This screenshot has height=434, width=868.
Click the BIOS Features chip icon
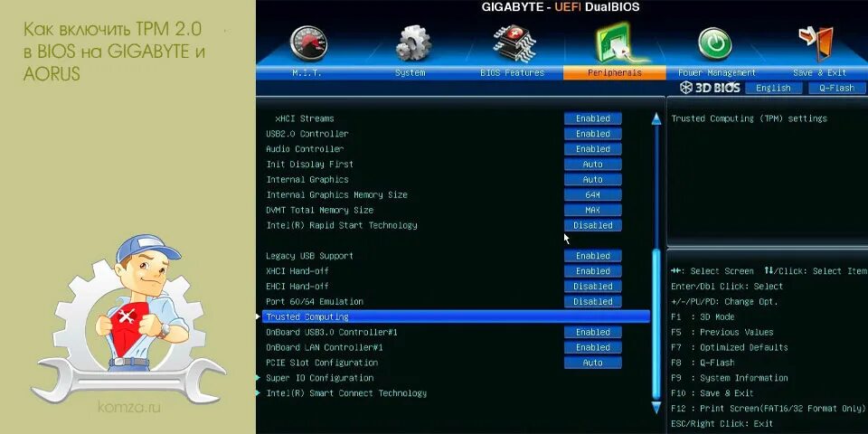pyautogui.click(x=514, y=43)
